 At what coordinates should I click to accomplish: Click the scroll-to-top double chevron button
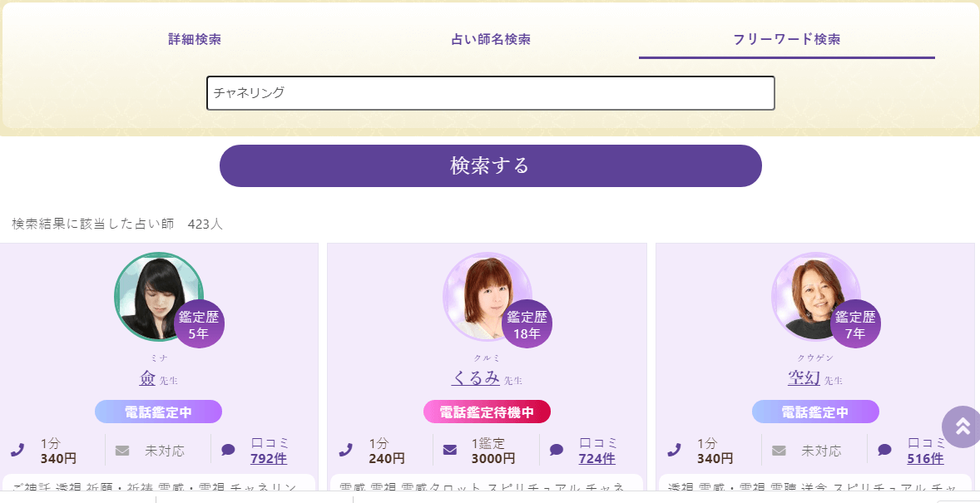(962, 427)
